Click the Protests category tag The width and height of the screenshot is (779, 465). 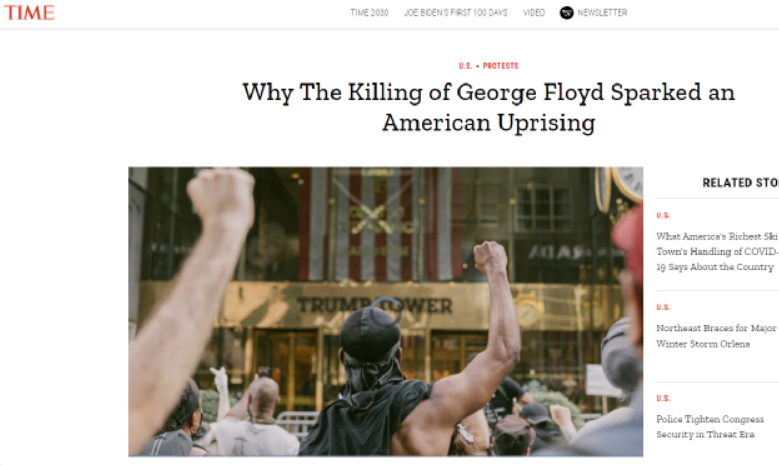point(500,66)
